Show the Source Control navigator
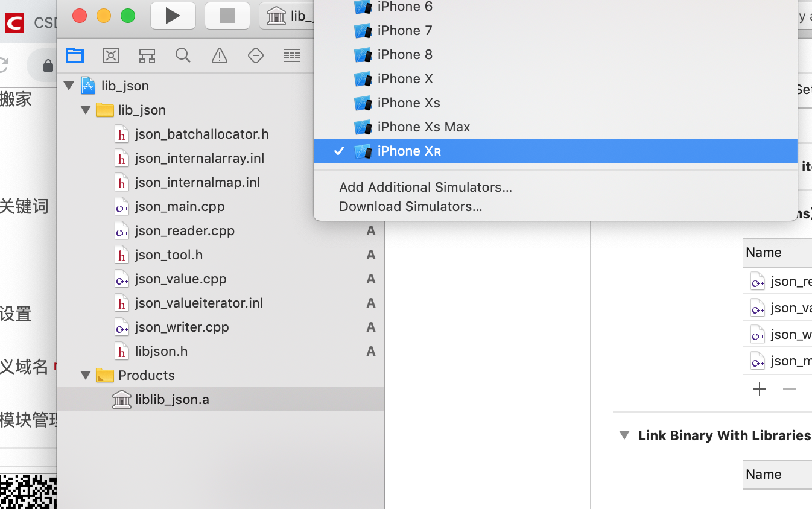The image size is (812, 509). pyautogui.click(x=111, y=56)
